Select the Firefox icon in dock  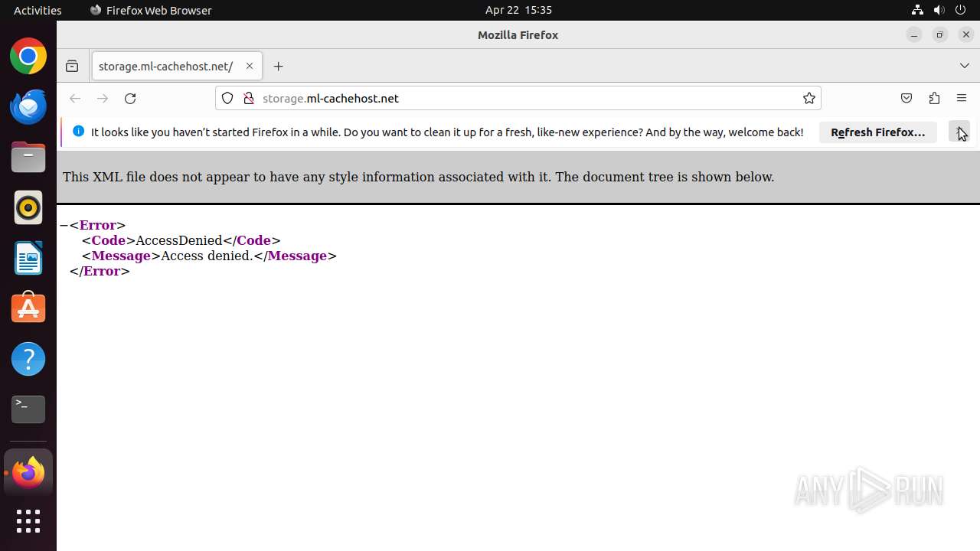(x=28, y=473)
